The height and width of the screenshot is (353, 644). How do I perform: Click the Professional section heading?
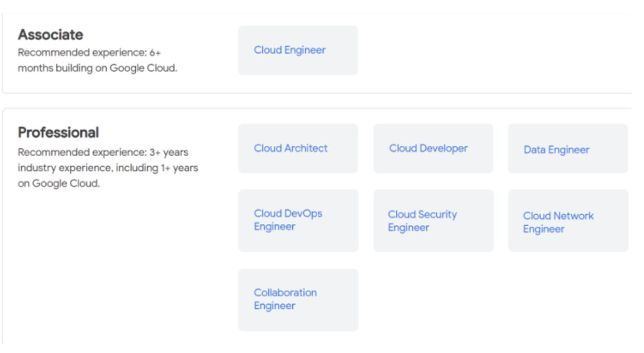(58, 132)
